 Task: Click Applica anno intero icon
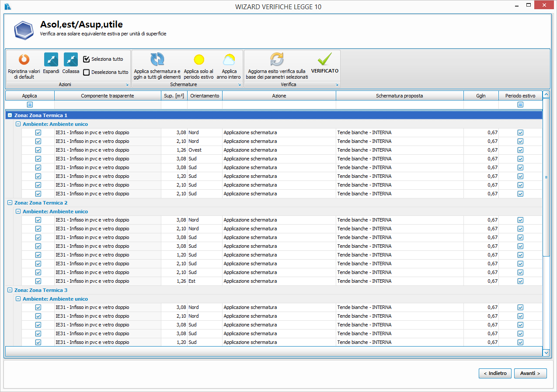[x=229, y=60]
